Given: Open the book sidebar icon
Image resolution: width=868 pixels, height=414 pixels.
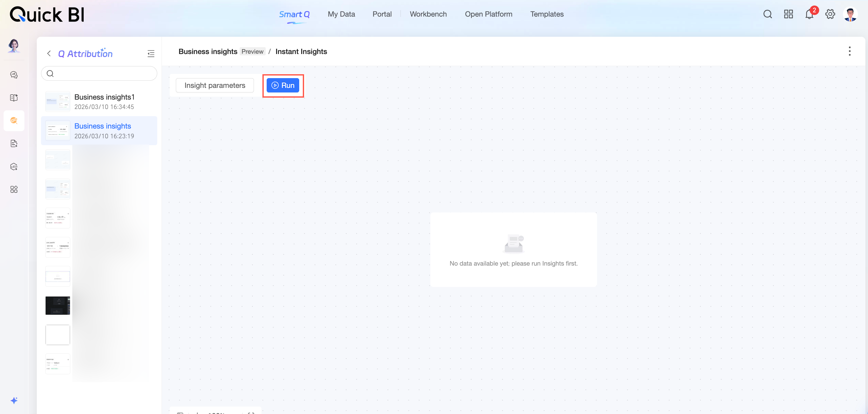Looking at the screenshot, I should coord(14,98).
